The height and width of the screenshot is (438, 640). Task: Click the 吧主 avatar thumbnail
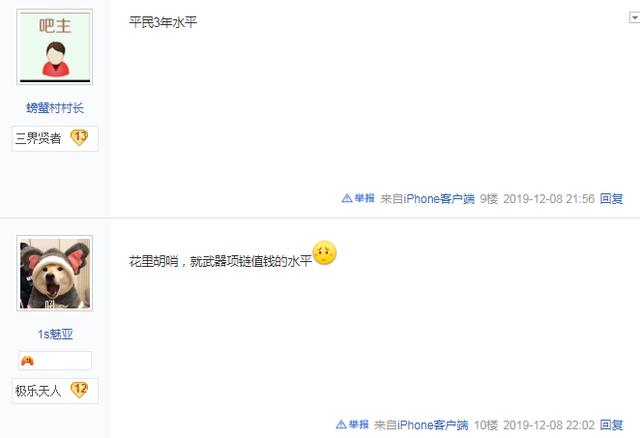pyautogui.click(x=55, y=47)
